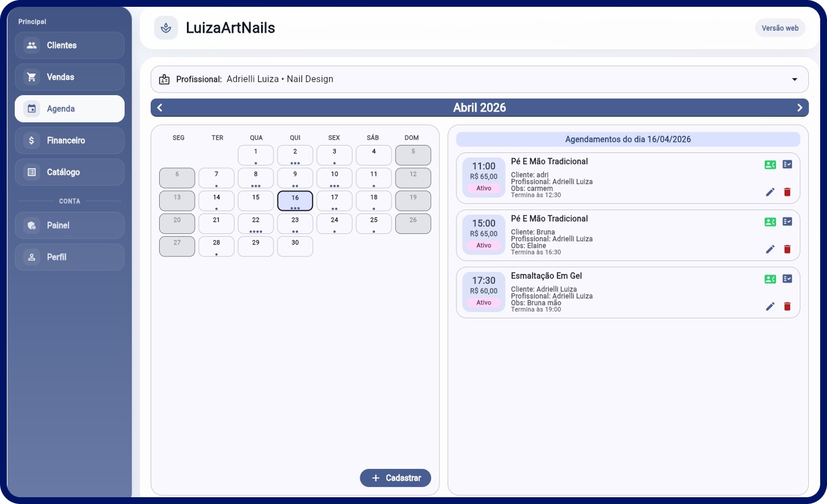This screenshot has width=827, height=504.
Task: Select Agenda menu item
Action: [x=70, y=109]
